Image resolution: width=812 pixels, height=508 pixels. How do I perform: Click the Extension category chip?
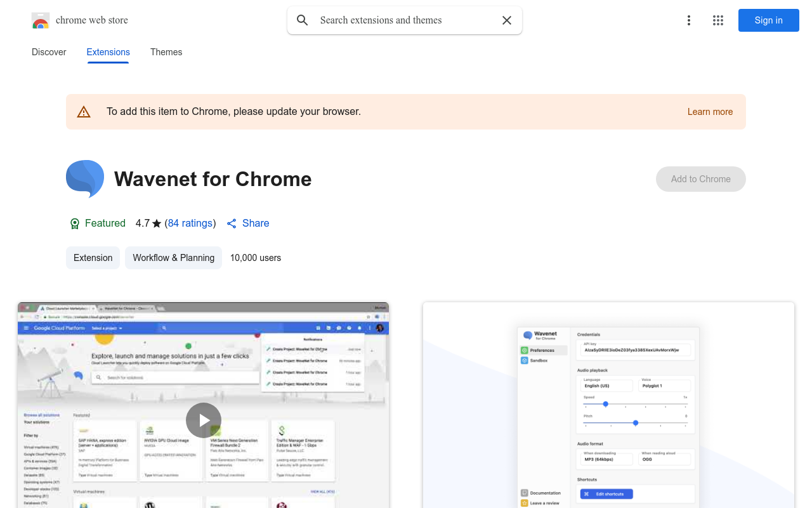pyautogui.click(x=93, y=258)
